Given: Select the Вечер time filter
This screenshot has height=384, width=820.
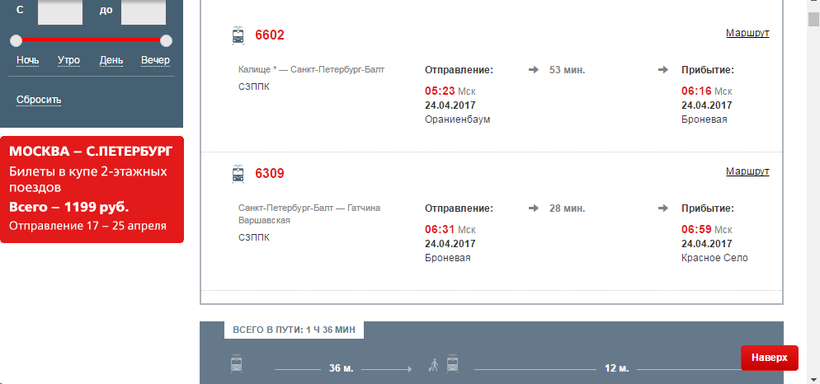Looking at the screenshot, I should pos(155,60).
